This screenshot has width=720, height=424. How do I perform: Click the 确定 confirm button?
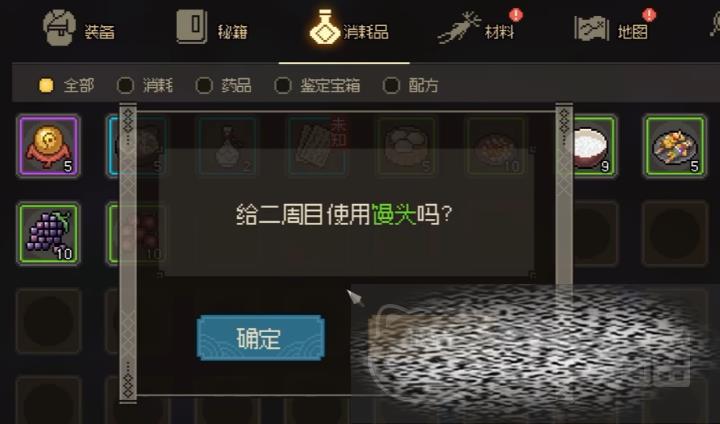(x=260, y=338)
